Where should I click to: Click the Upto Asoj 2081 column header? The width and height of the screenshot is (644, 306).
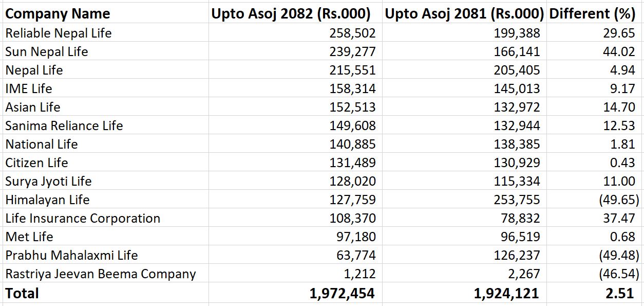point(464,14)
